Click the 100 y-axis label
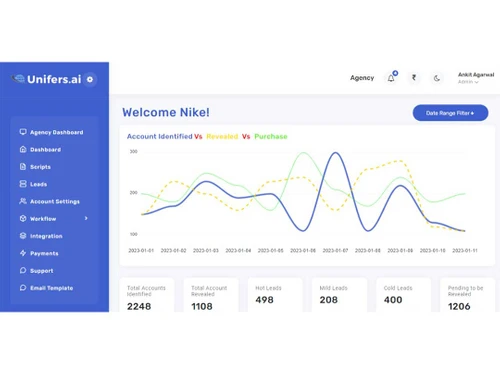The width and height of the screenshot is (500, 375). tap(133, 234)
